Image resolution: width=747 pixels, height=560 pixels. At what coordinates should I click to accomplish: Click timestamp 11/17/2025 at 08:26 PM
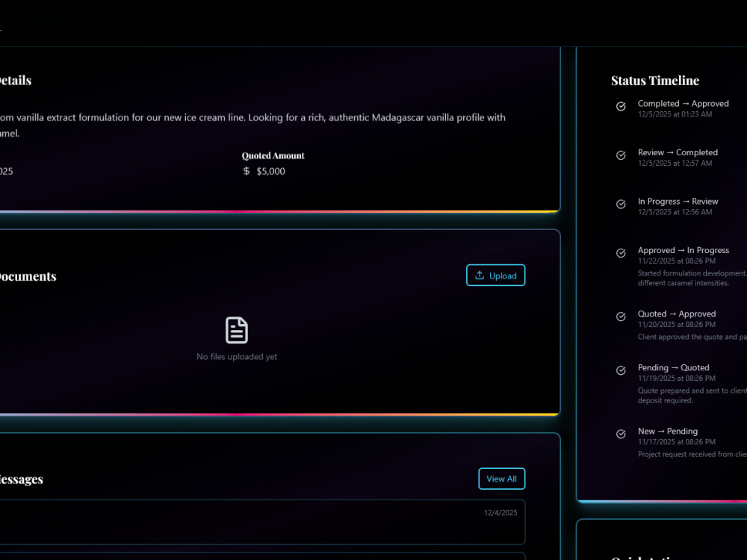click(x=677, y=442)
